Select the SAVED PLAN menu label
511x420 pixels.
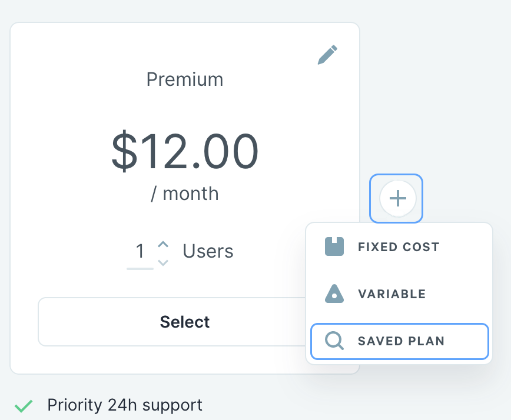click(401, 341)
